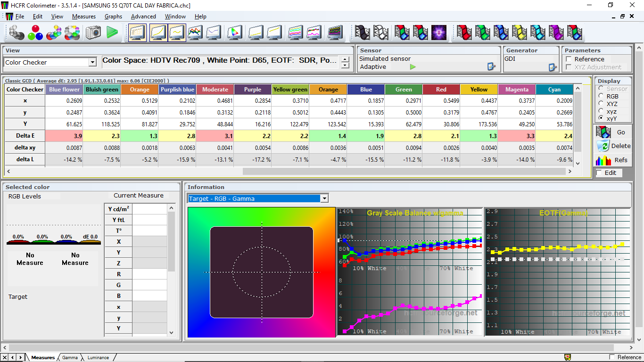Click the green film strip pattern icon
The width and height of the screenshot is (644, 362).
(483, 33)
